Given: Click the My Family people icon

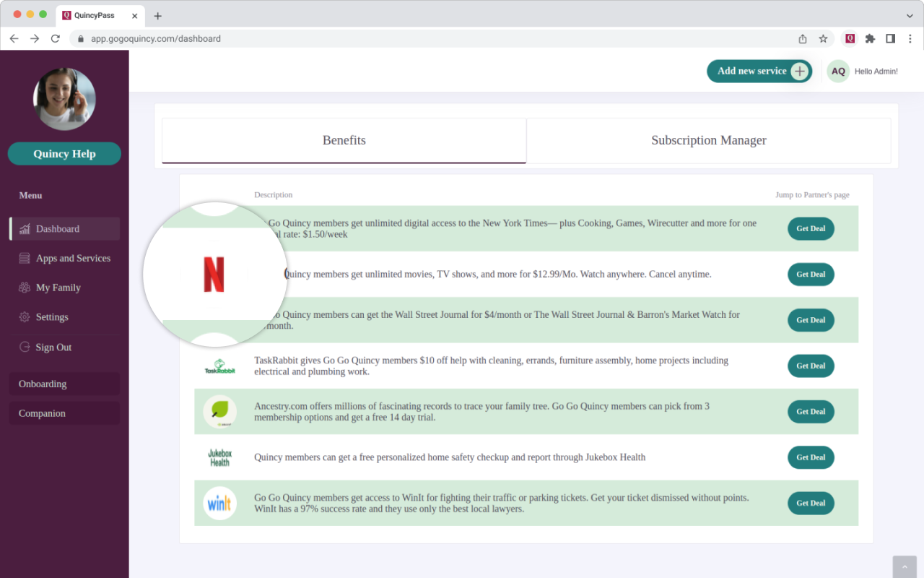Looking at the screenshot, I should (x=25, y=288).
